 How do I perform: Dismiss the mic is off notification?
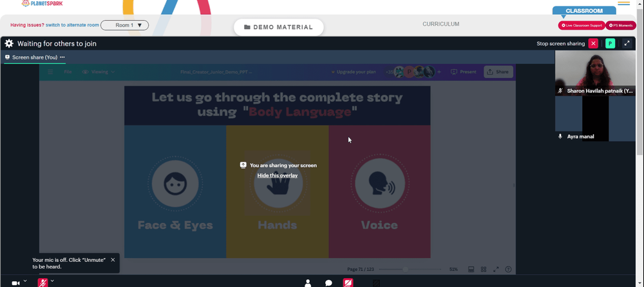click(x=113, y=260)
